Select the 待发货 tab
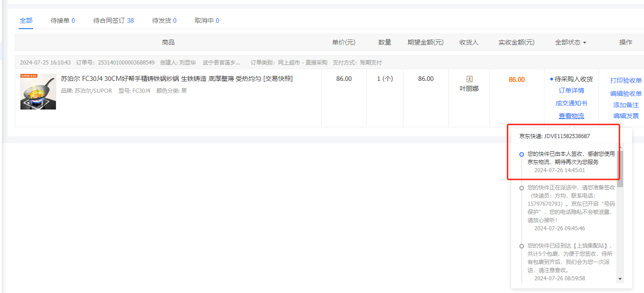This screenshot has width=644, height=293. [x=164, y=20]
